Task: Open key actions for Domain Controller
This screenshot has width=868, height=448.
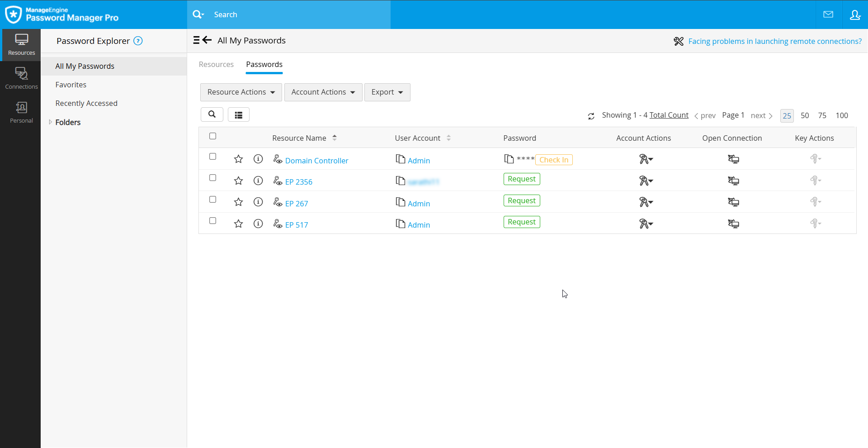Action: pyautogui.click(x=816, y=159)
